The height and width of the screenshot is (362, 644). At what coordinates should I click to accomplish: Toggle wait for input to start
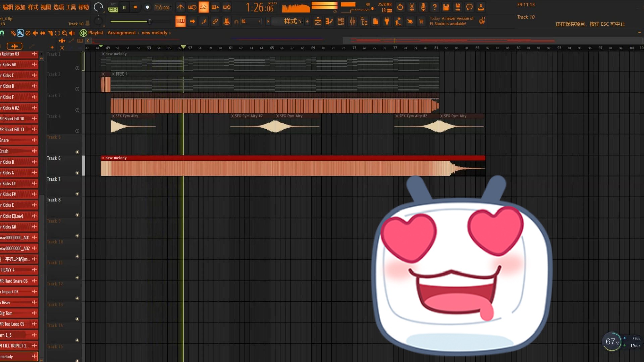[192, 7]
